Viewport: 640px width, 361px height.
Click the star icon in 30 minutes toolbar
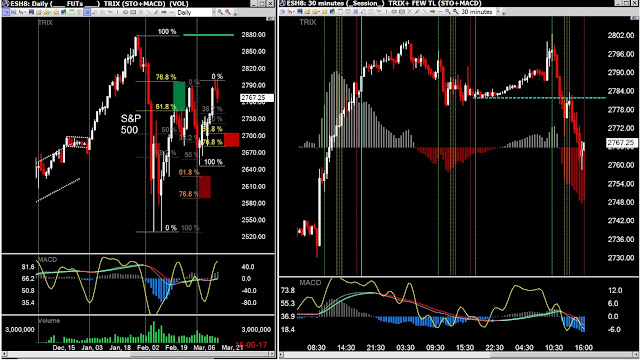click(325, 11)
